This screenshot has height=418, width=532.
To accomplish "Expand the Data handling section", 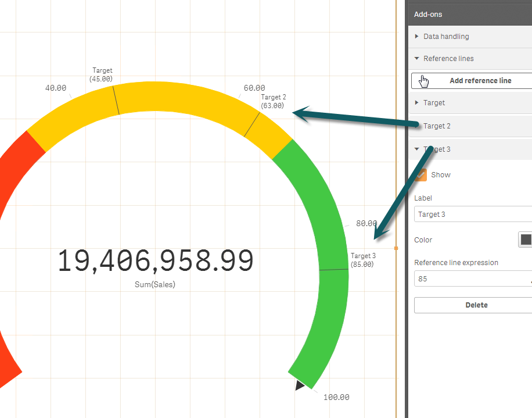I will (470, 36).
